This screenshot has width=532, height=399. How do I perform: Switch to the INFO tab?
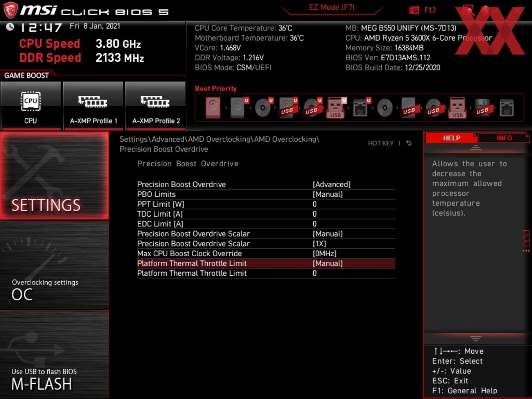504,138
